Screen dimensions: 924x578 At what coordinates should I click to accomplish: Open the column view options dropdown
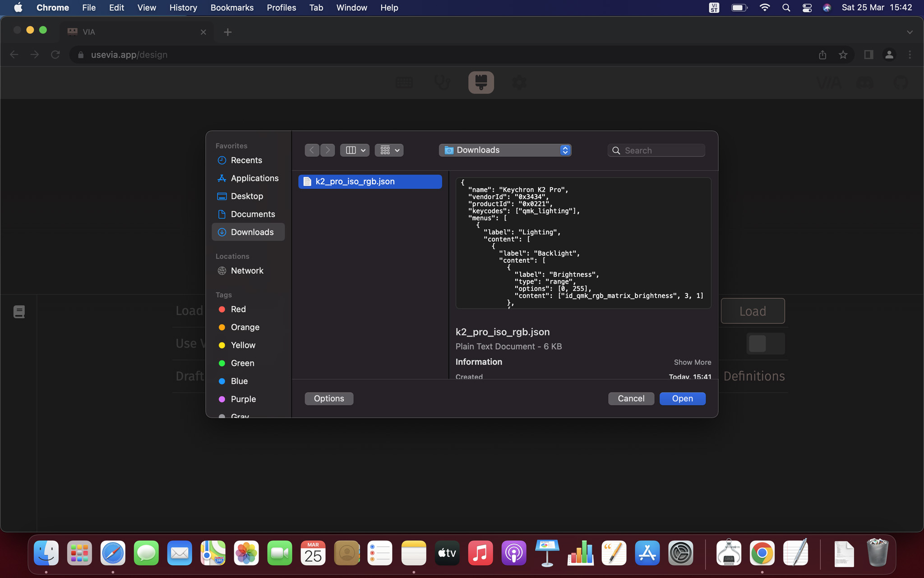pos(355,150)
